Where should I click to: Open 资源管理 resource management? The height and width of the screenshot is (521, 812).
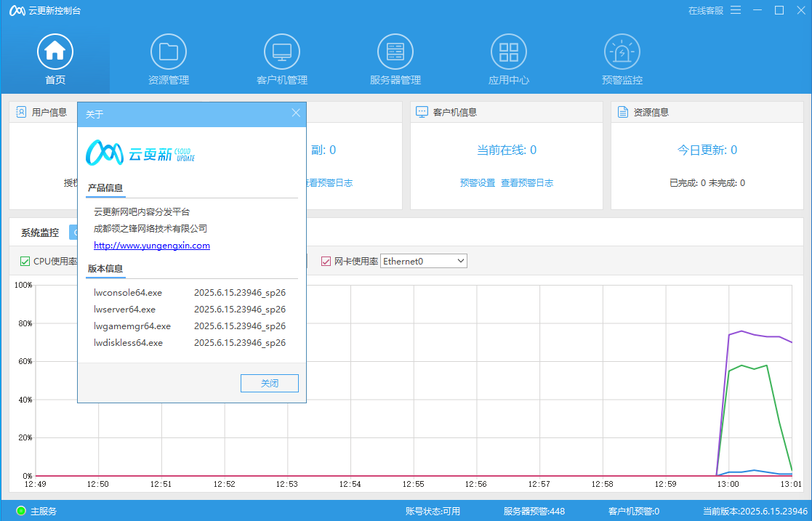point(169,51)
